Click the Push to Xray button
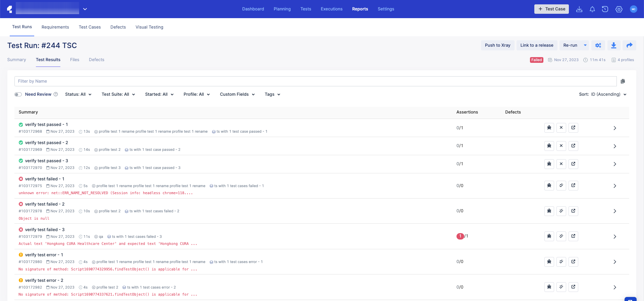 (x=497, y=45)
